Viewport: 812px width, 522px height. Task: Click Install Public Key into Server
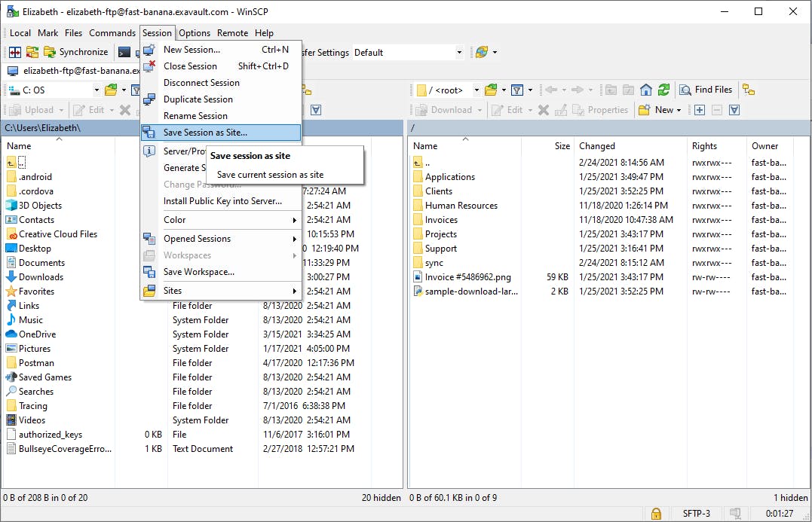(x=221, y=200)
